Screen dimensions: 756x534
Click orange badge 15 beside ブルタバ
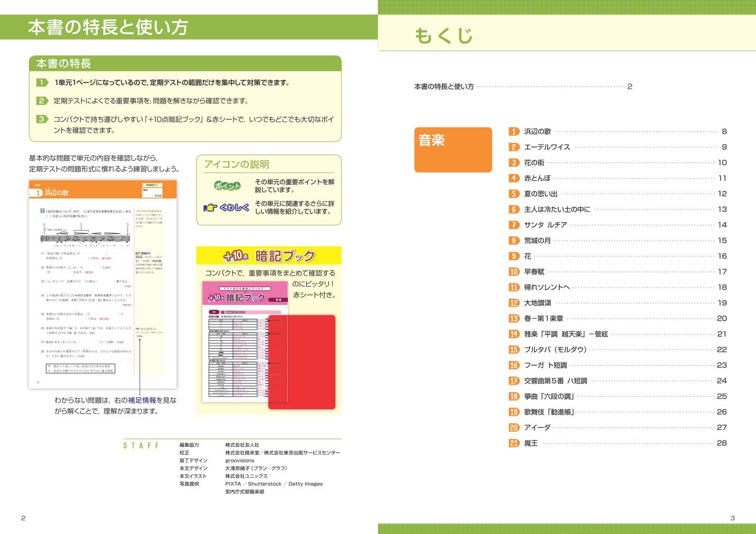[514, 349]
